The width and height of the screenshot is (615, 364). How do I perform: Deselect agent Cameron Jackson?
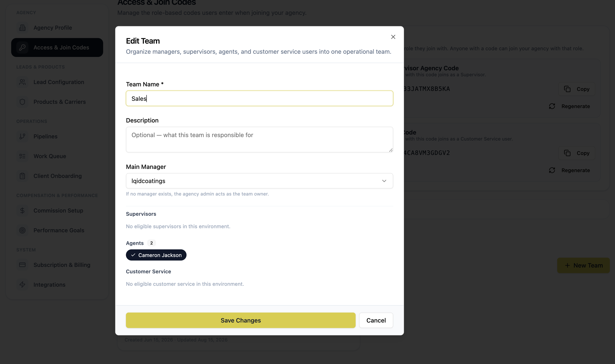coord(156,255)
